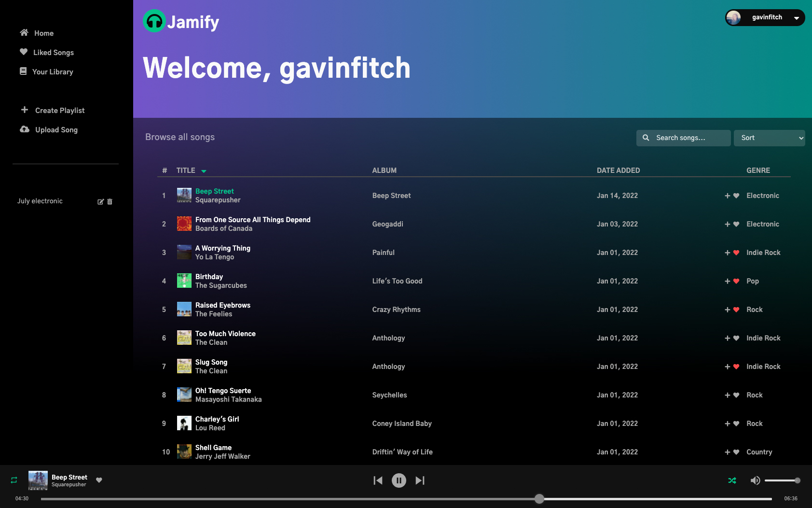This screenshot has width=812, height=508.
Task: Unlike Slug Song by The Clean
Action: pyautogui.click(x=736, y=367)
